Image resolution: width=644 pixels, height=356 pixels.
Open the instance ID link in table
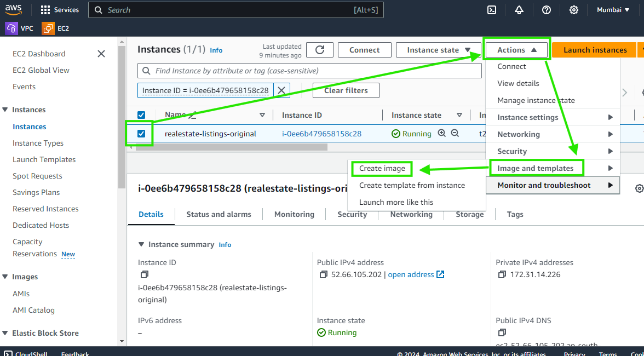(x=321, y=134)
